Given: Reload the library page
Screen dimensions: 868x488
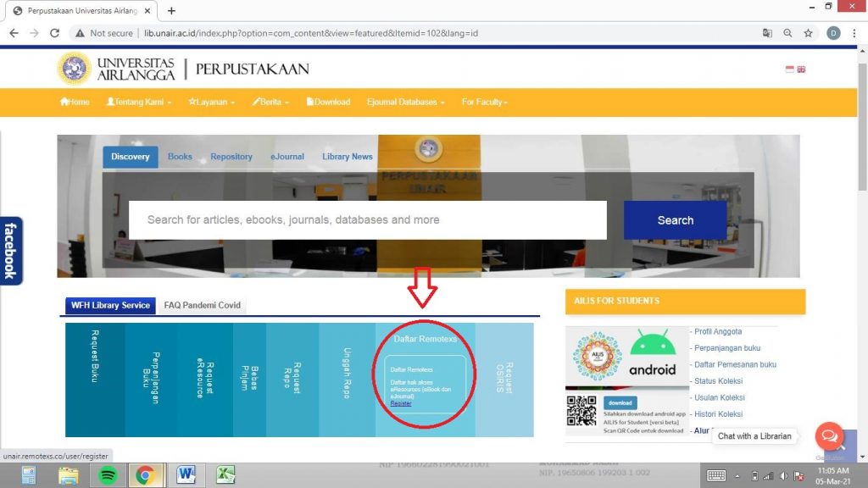Looking at the screenshot, I should click(x=55, y=33).
